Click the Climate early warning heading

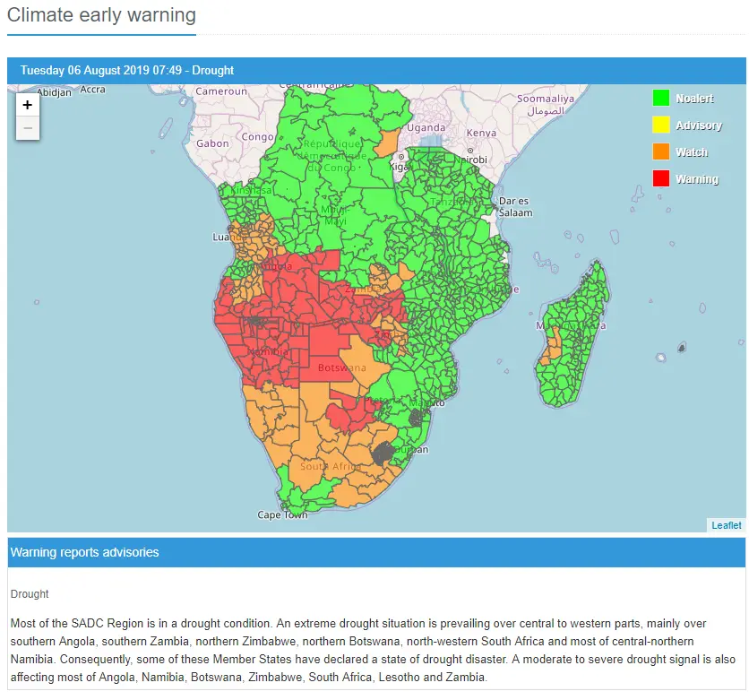tap(102, 15)
